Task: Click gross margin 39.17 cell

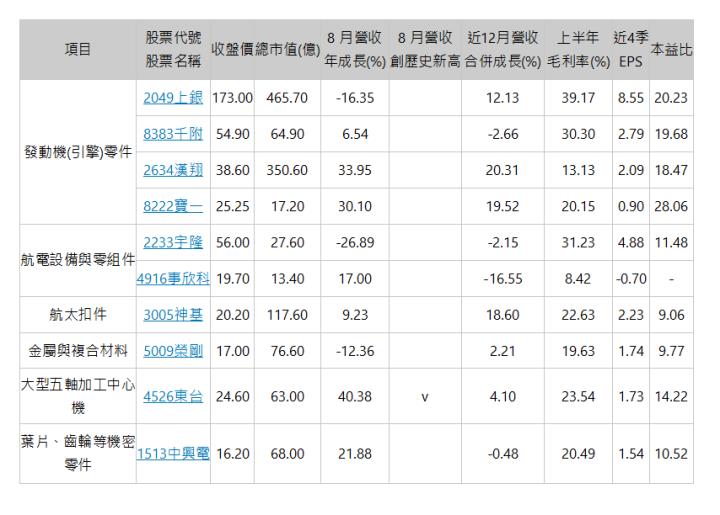Action: [578, 98]
